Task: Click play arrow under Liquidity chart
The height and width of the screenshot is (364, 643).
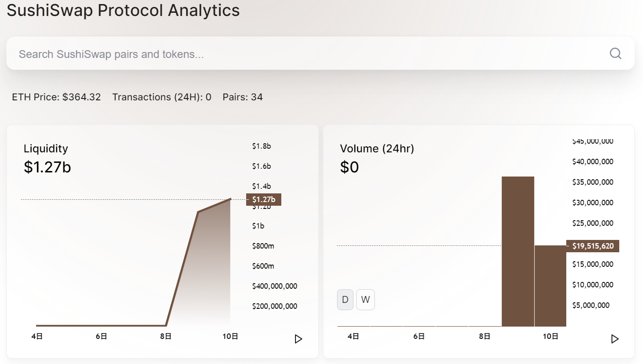Action: (x=298, y=339)
